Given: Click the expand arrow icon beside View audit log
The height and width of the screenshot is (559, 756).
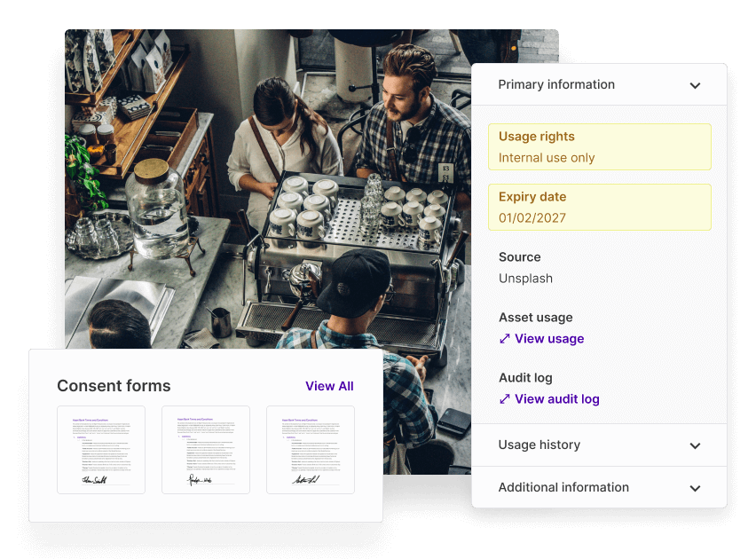Looking at the screenshot, I should [505, 399].
